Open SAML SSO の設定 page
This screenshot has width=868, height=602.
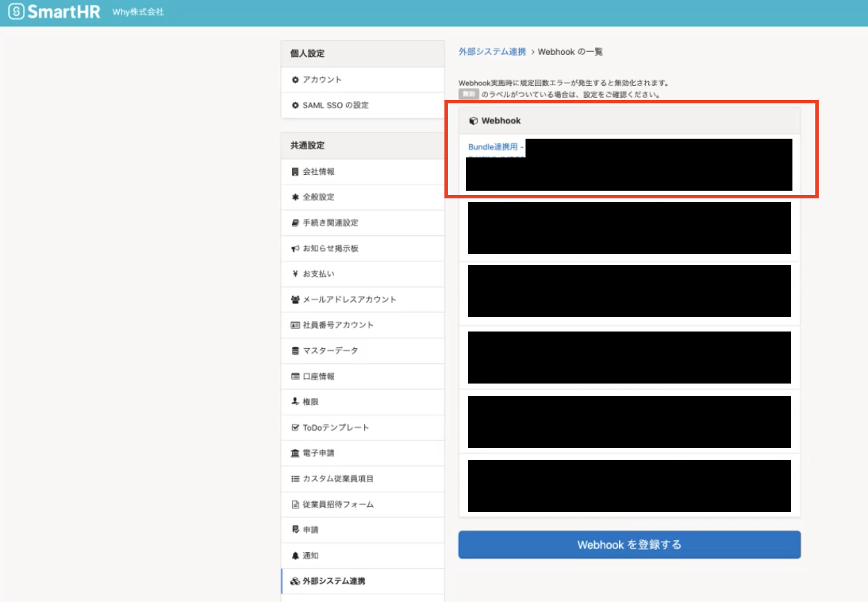tap(363, 105)
